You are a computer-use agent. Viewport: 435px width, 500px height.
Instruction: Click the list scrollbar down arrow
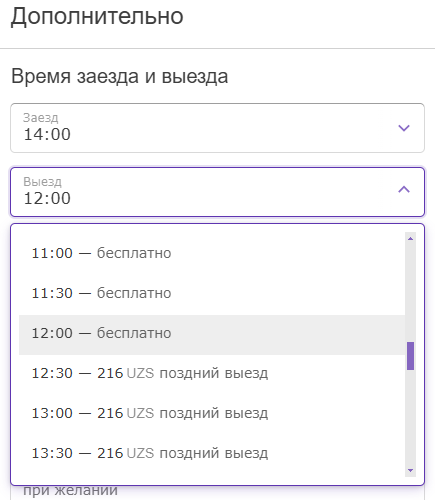410,470
